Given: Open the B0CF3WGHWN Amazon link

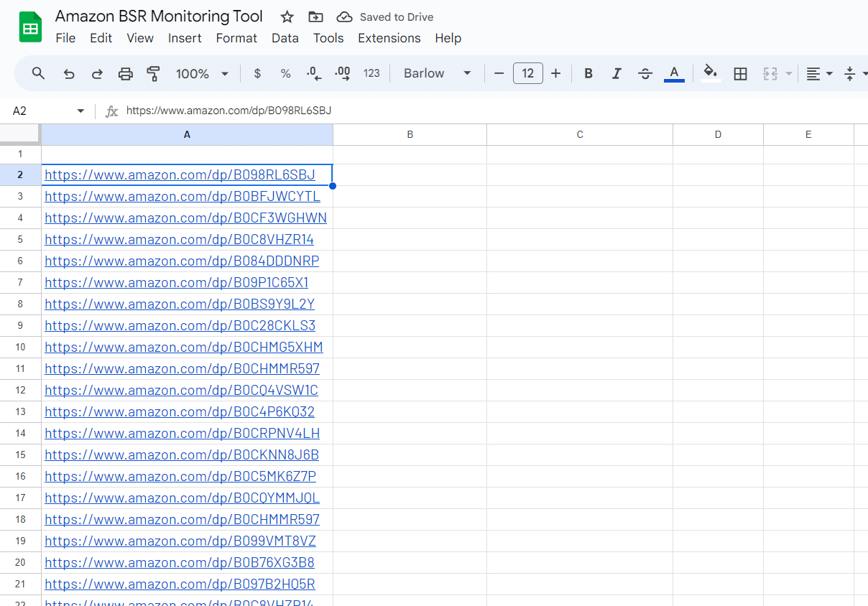Looking at the screenshot, I should point(185,218).
